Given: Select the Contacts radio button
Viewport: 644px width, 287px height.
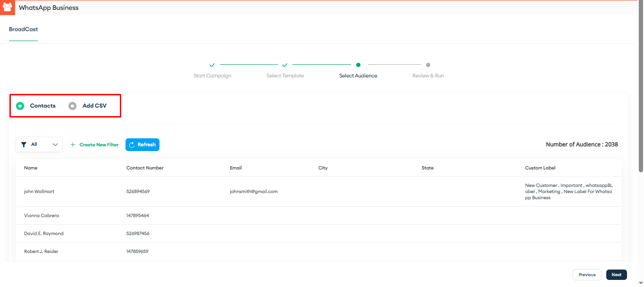Looking at the screenshot, I should click(x=20, y=106).
